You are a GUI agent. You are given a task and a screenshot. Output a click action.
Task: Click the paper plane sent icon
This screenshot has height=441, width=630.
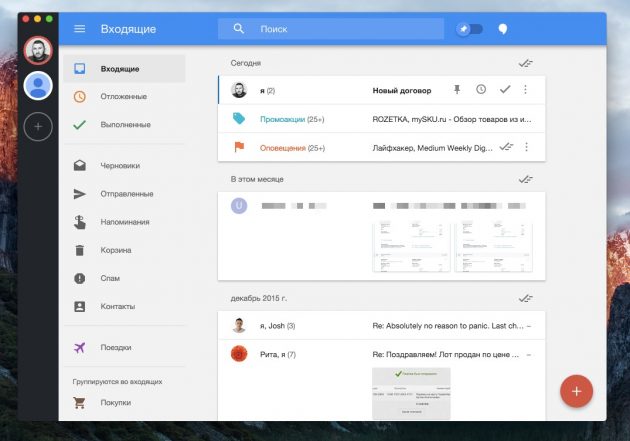click(80, 194)
